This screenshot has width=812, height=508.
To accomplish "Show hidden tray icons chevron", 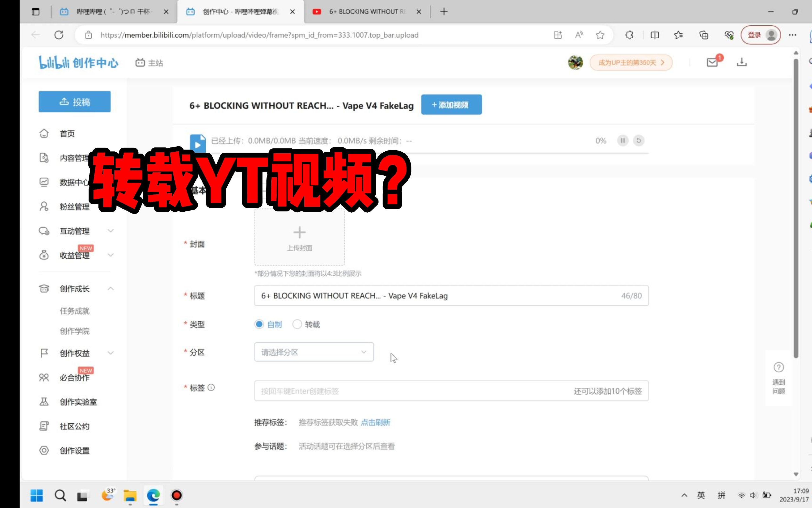I will pyautogui.click(x=684, y=495).
